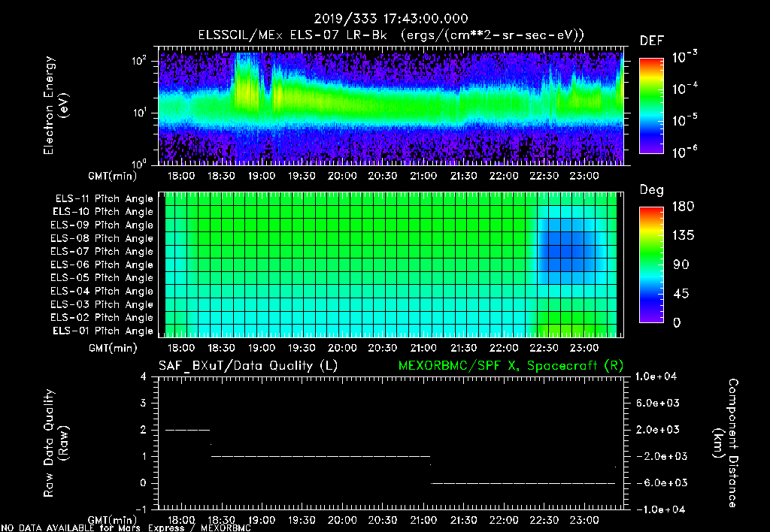Select the ELS-11 Pitch Angle row label
This screenshot has width=770, height=532.
(x=104, y=199)
